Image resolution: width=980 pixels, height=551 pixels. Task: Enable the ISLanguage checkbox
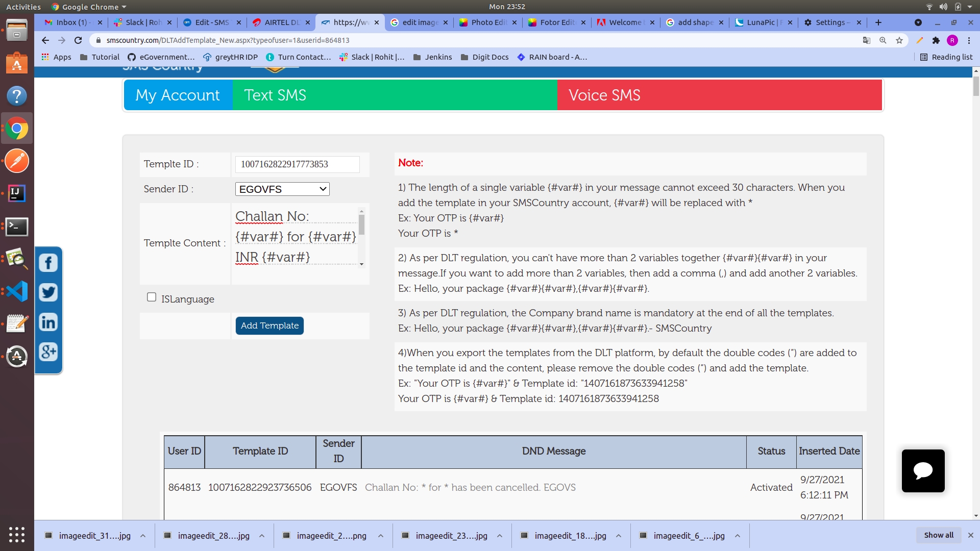tap(152, 297)
